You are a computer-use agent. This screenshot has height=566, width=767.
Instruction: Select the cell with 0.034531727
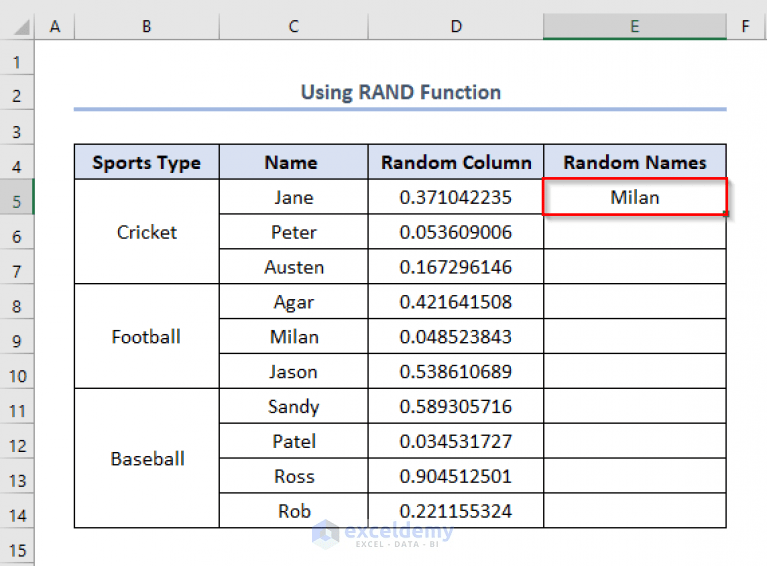tap(456, 441)
